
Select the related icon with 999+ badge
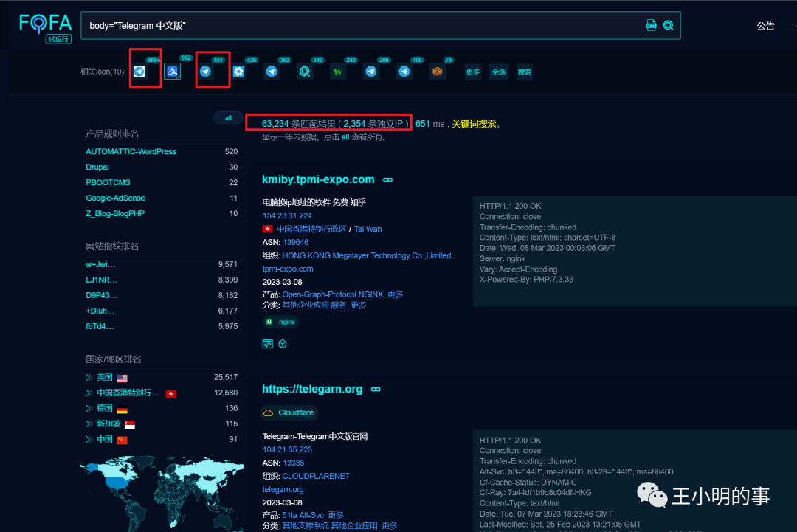tap(139, 71)
